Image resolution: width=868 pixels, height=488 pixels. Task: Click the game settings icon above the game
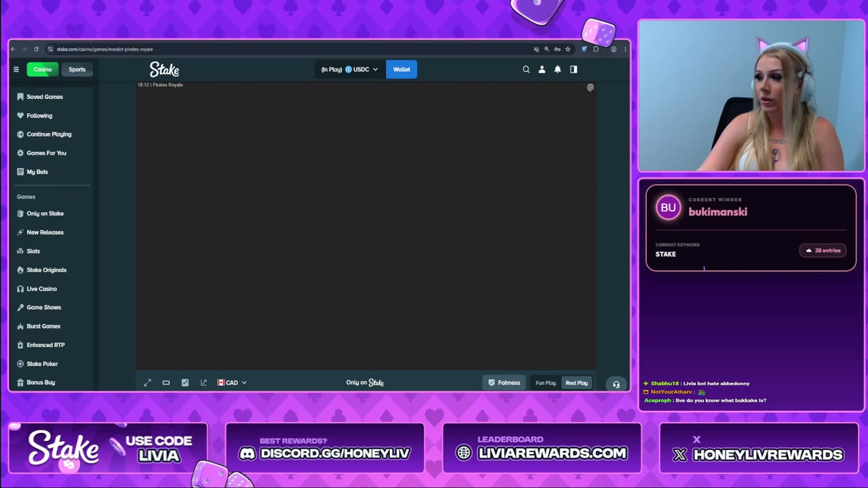click(590, 87)
